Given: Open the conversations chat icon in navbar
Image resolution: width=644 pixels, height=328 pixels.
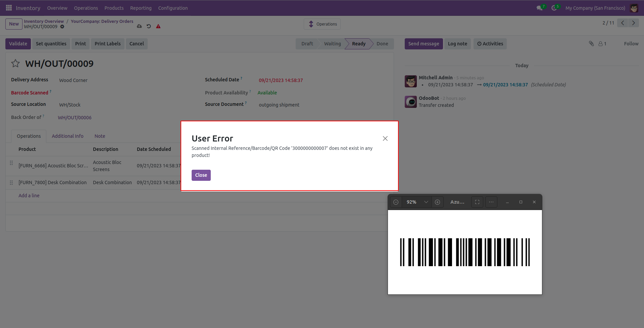Looking at the screenshot, I should (540, 8).
